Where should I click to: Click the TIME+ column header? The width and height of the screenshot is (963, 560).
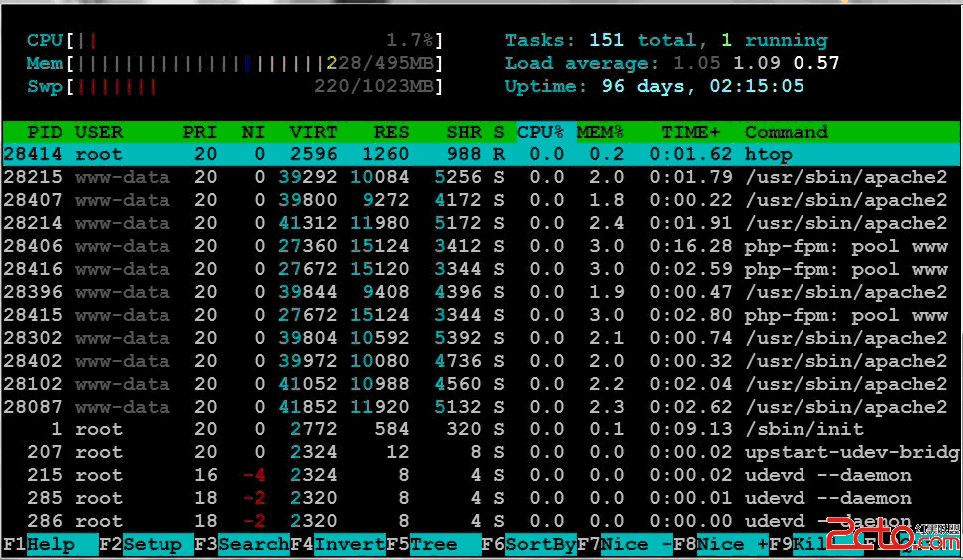[691, 132]
